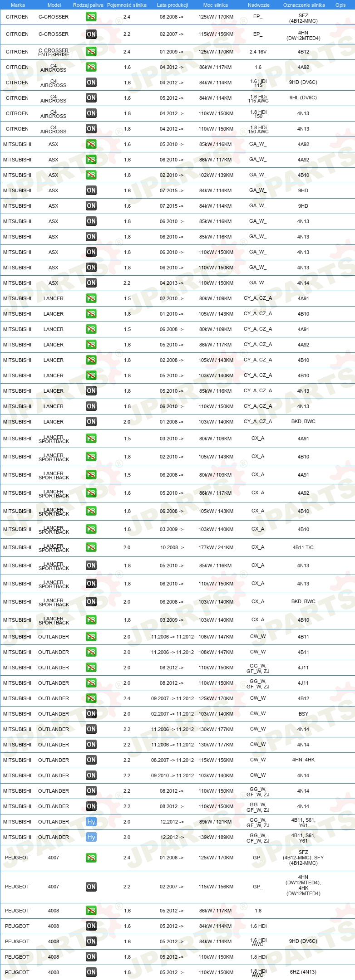
Task: Click the Moc silnika column header
Action: point(216,5)
